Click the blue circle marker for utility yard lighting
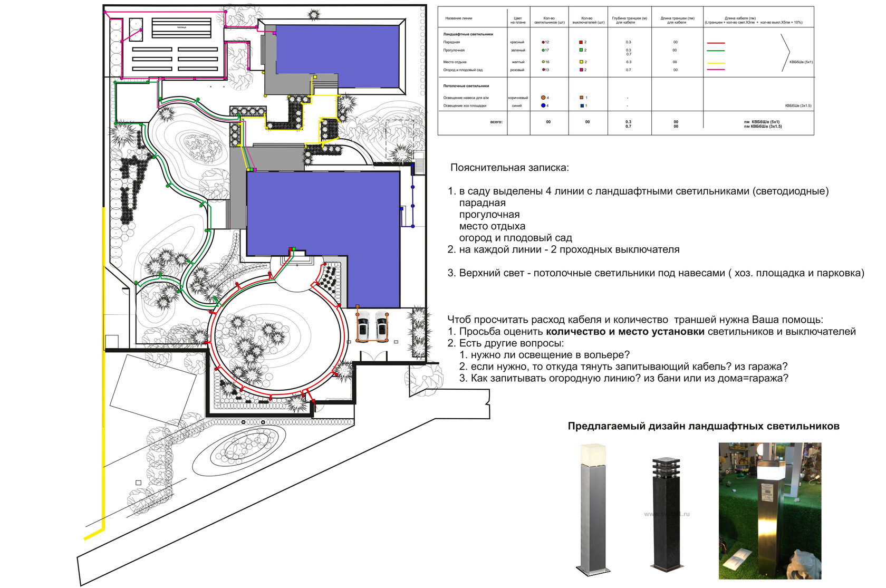This screenshot has width=886, height=588. coord(543,105)
